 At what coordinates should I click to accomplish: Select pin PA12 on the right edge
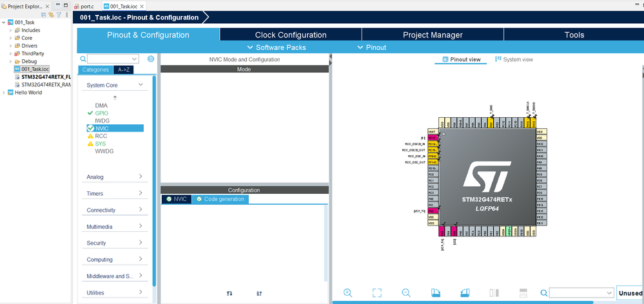click(x=542, y=144)
